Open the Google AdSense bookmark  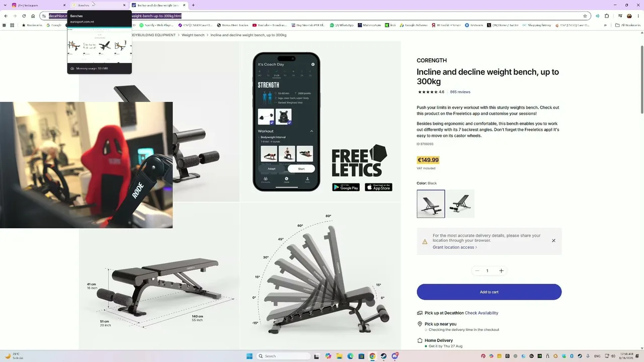[413, 25]
